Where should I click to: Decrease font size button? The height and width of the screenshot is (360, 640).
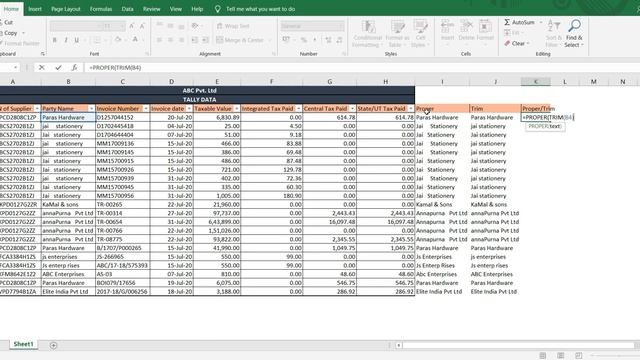coord(142,26)
